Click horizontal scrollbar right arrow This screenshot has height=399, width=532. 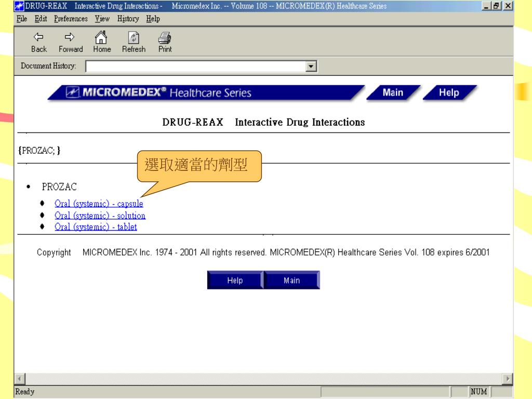tap(507, 379)
